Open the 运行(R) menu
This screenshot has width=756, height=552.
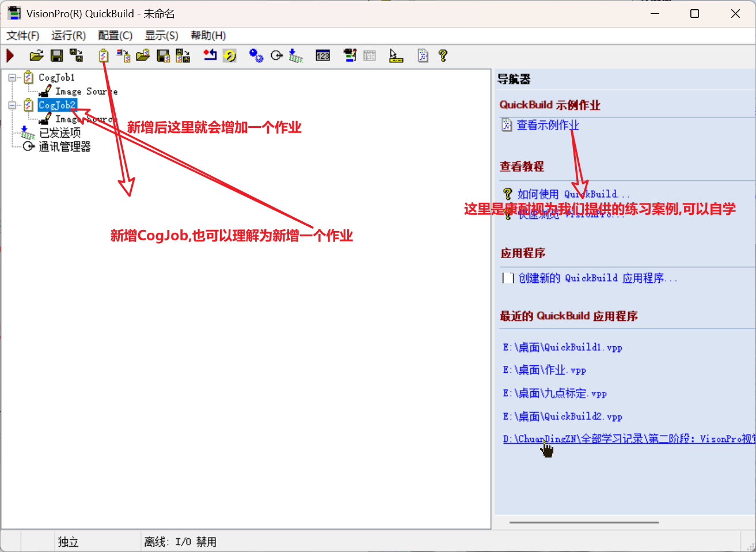tap(69, 36)
